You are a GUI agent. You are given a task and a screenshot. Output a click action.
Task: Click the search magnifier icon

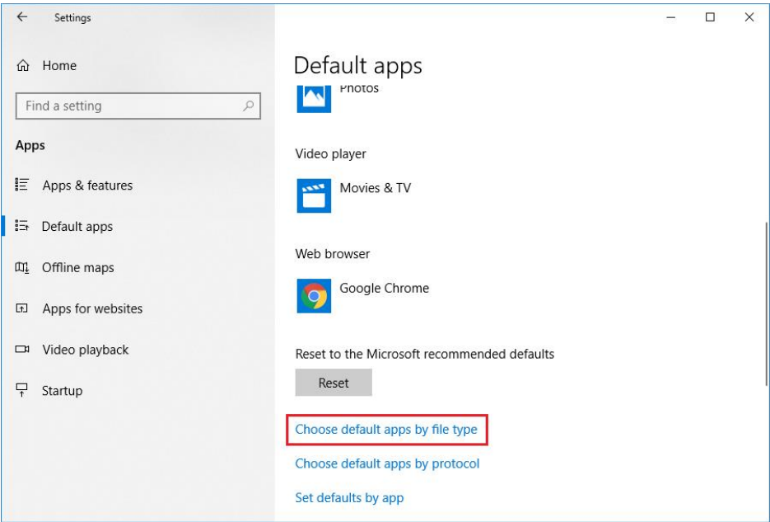tap(248, 106)
